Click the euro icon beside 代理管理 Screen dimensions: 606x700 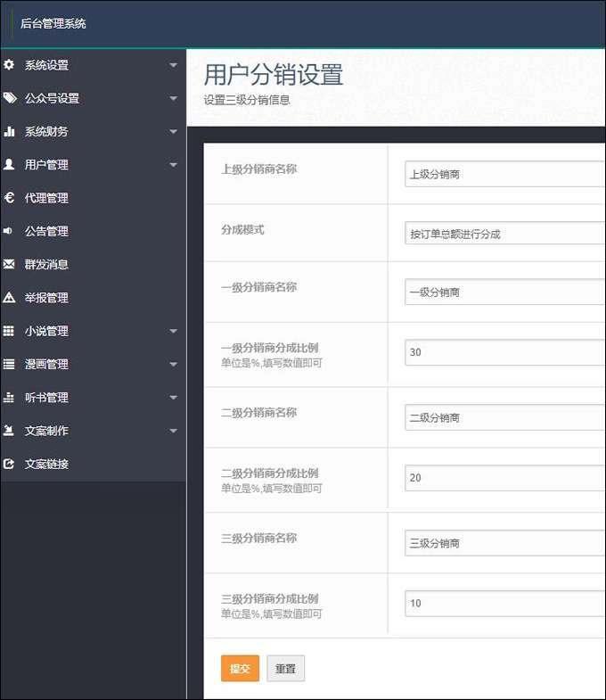tap(9, 198)
